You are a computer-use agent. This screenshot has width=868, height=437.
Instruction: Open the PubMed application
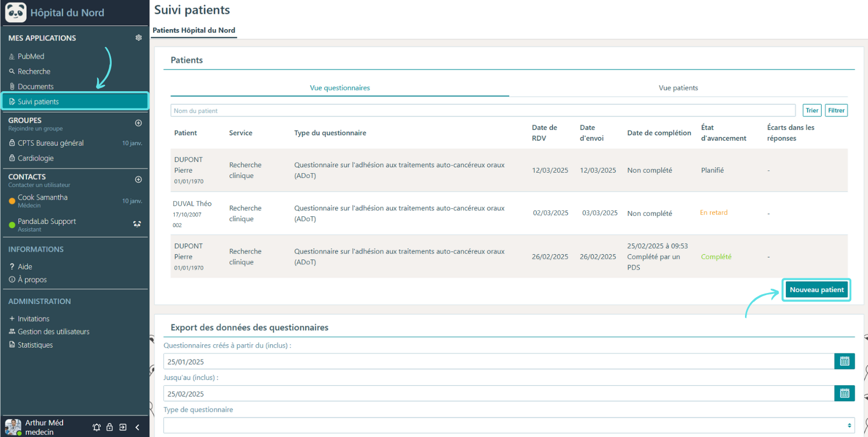pos(31,56)
